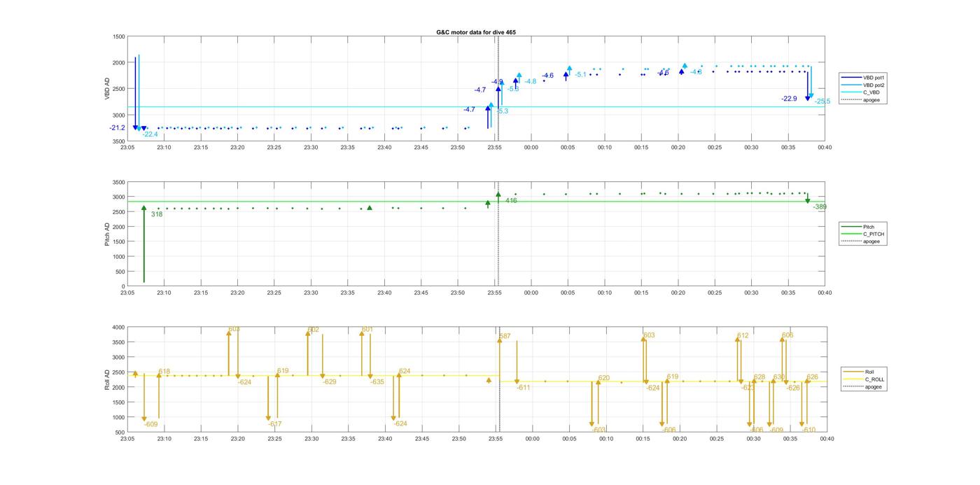Click the '628' roll data label
980x485 pixels.
(x=759, y=377)
